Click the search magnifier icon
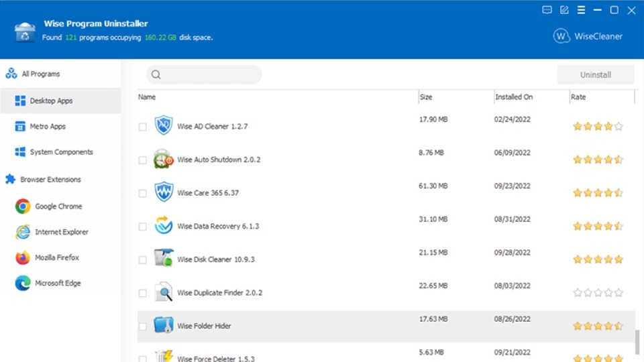644x362 pixels. [156, 74]
